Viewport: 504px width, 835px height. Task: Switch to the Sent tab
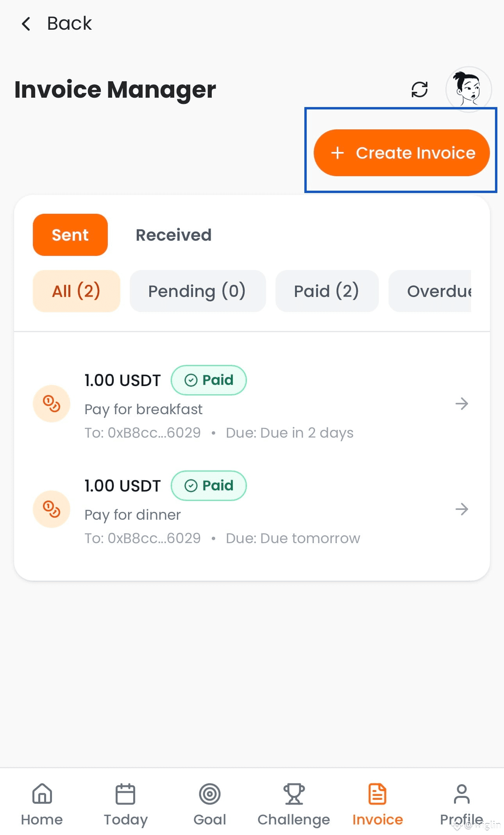point(70,235)
